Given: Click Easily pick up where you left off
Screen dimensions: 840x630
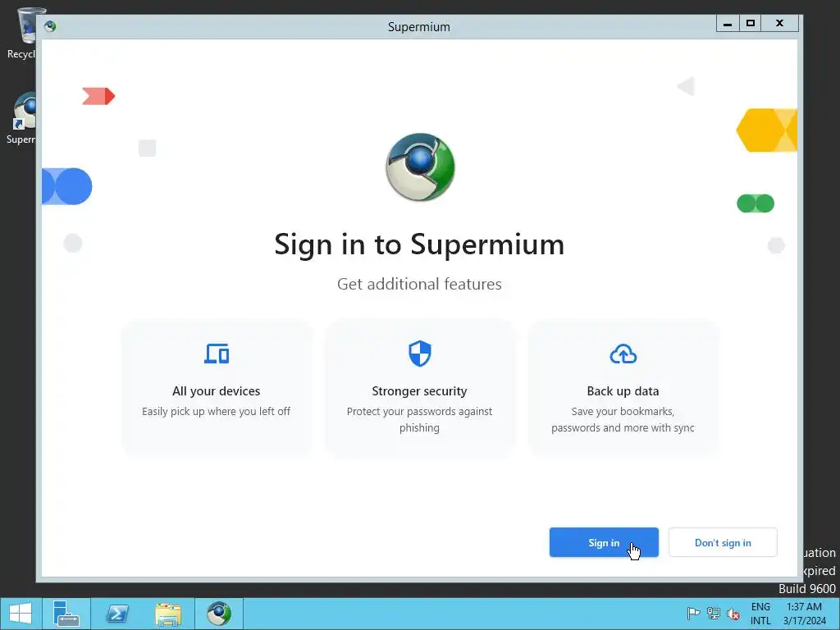Looking at the screenshot, I should click(x=217, y=412).
